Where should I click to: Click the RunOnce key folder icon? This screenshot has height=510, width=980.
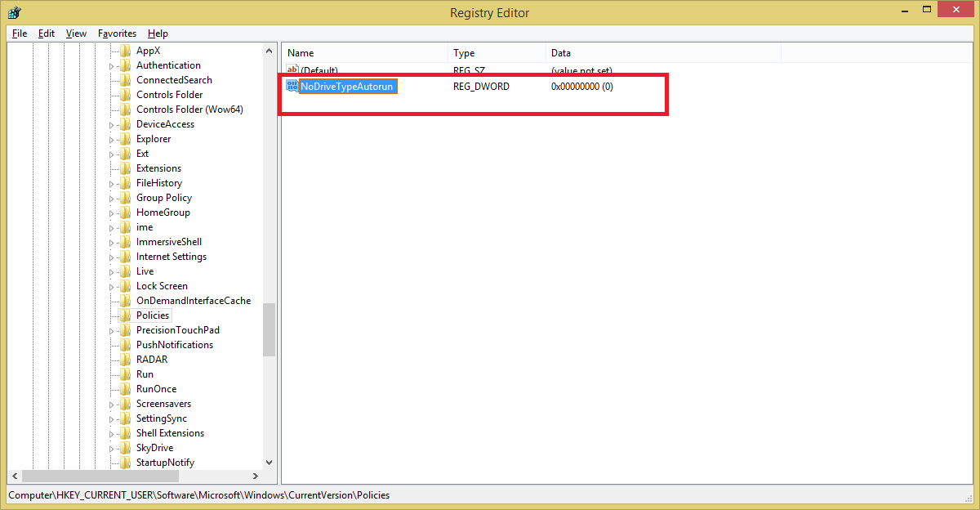tap(125, 389)
